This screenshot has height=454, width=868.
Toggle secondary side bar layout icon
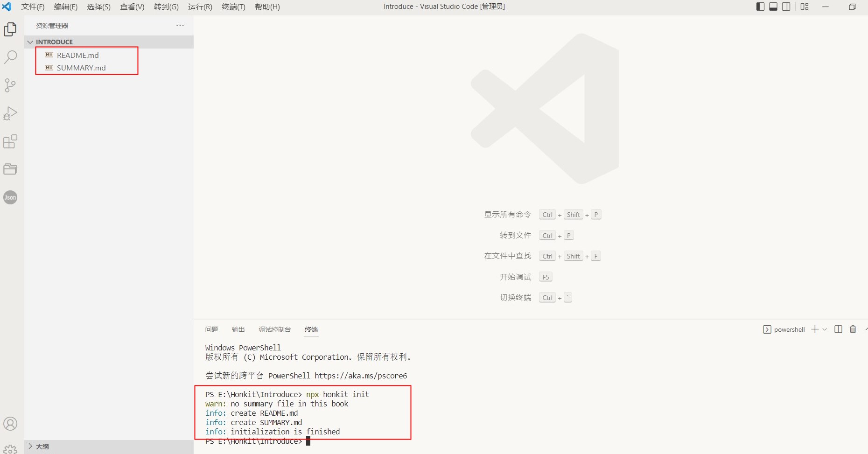[786, 7]
